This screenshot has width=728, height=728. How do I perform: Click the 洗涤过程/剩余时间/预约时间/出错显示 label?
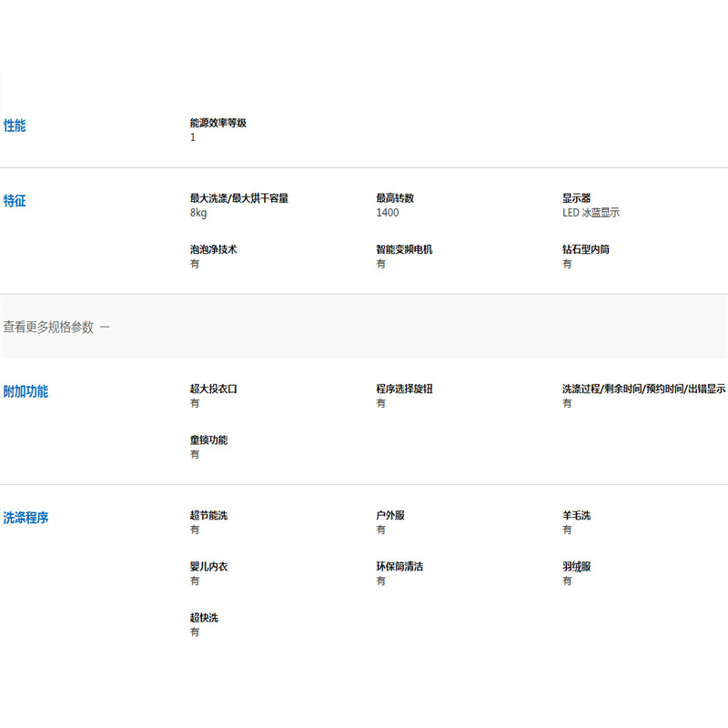click(644, 389)
